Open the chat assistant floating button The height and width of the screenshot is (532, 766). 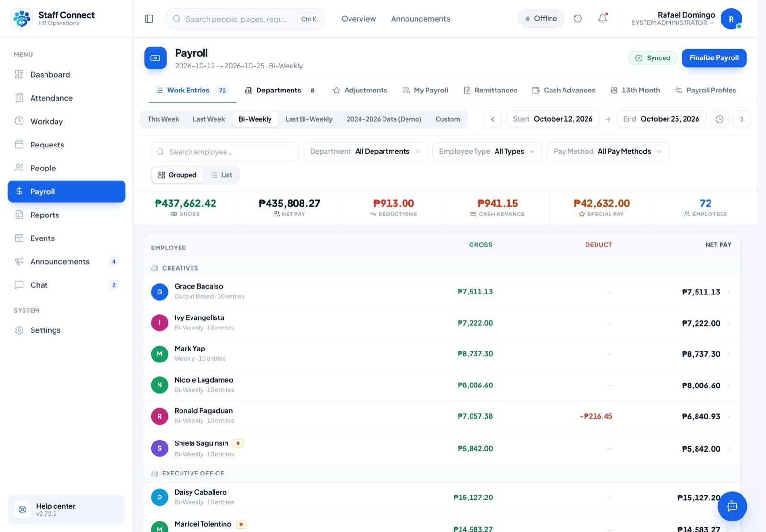[732, 506]
